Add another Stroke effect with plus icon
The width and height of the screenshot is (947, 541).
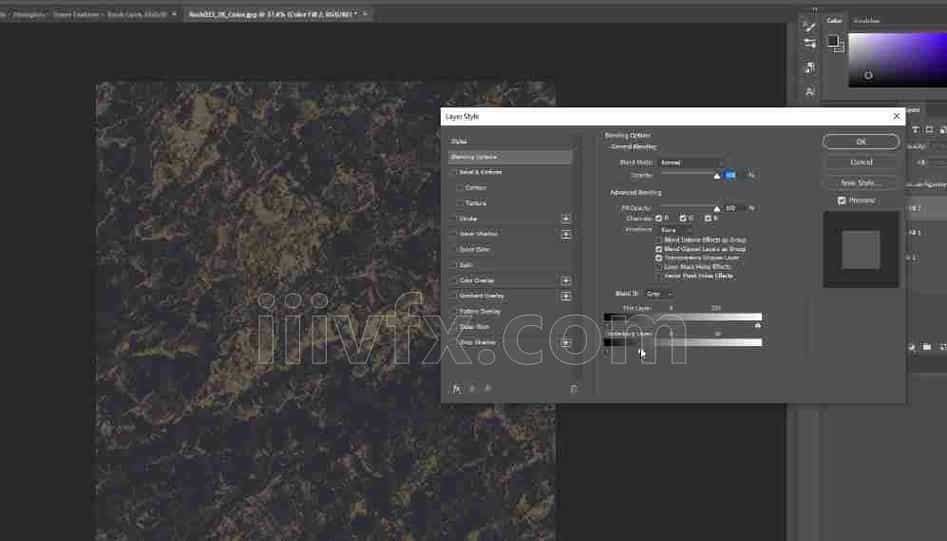click(x=566, y=218)
